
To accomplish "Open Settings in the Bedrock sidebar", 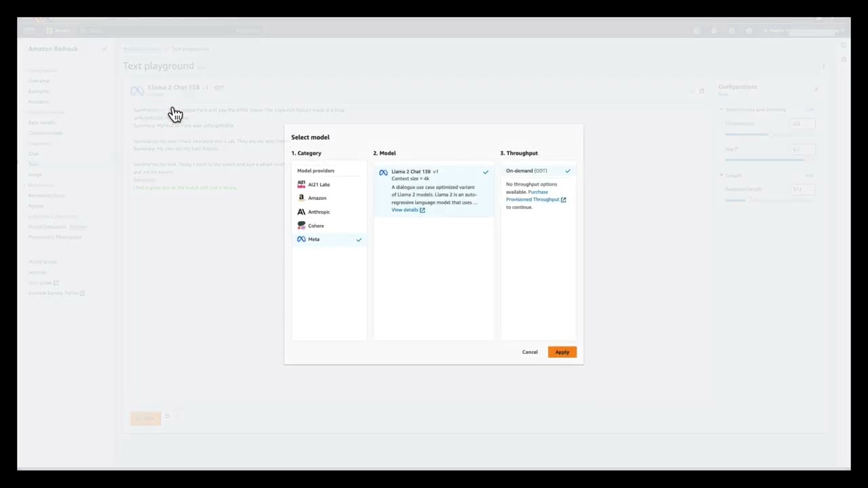I will point(37,272).
